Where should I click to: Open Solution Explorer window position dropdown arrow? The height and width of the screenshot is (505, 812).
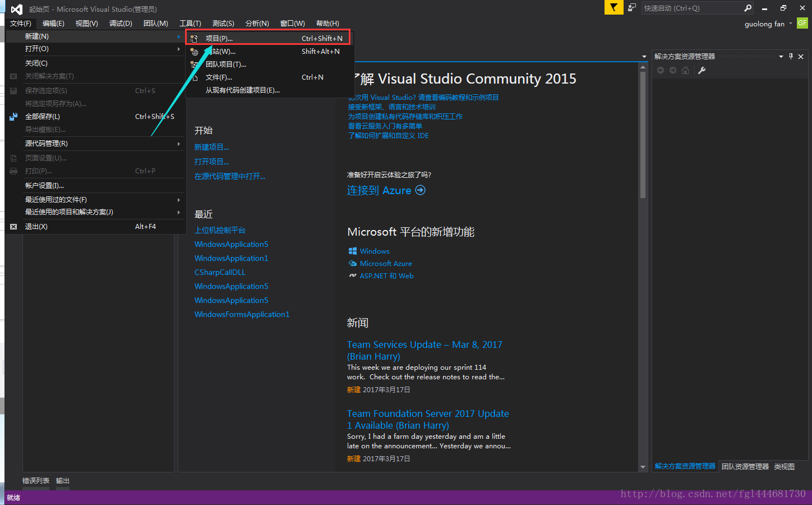781,57
